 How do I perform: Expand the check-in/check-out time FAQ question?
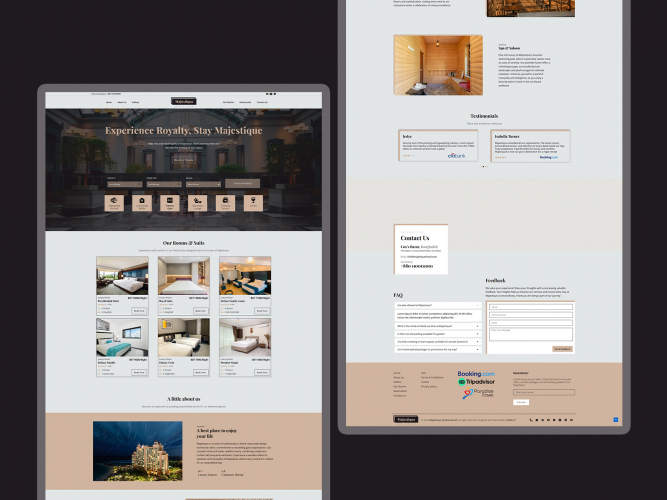tap(438, 326)
